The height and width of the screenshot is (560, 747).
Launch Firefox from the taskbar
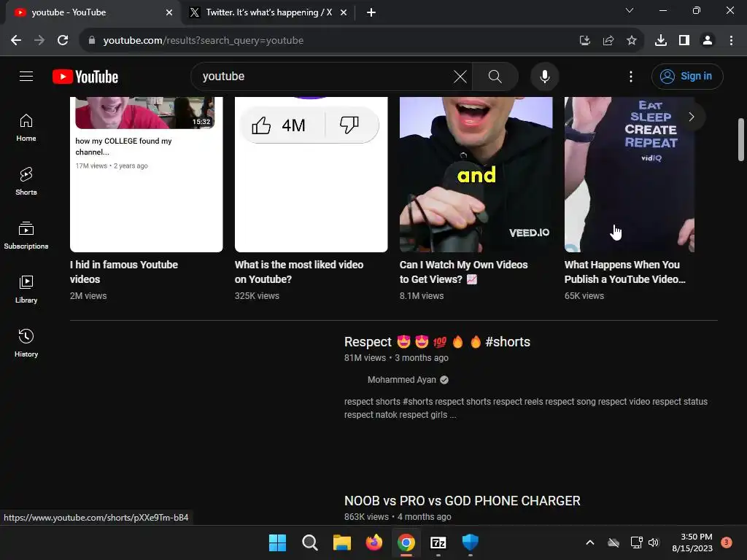click(x=374, y=542)
